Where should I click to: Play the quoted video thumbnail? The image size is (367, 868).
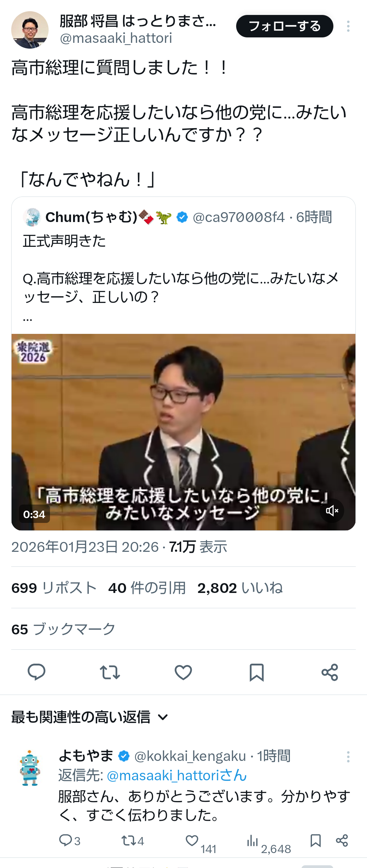(x=183, y=432)
